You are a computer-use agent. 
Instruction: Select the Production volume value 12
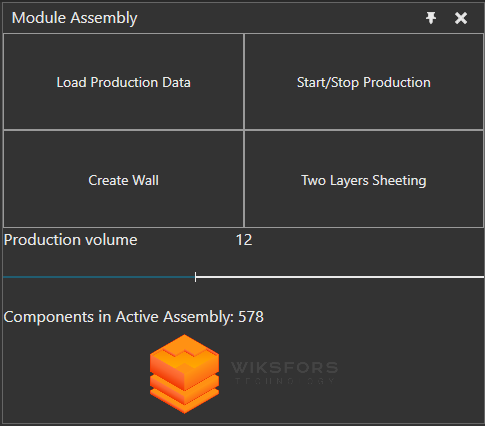point(244,240)
